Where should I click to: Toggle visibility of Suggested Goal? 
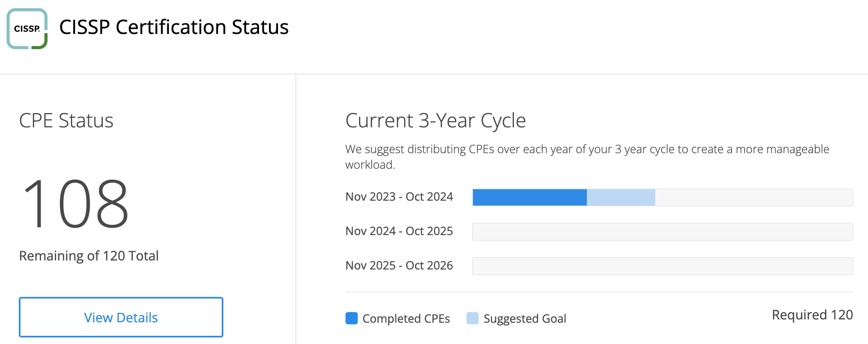point(525,318)
